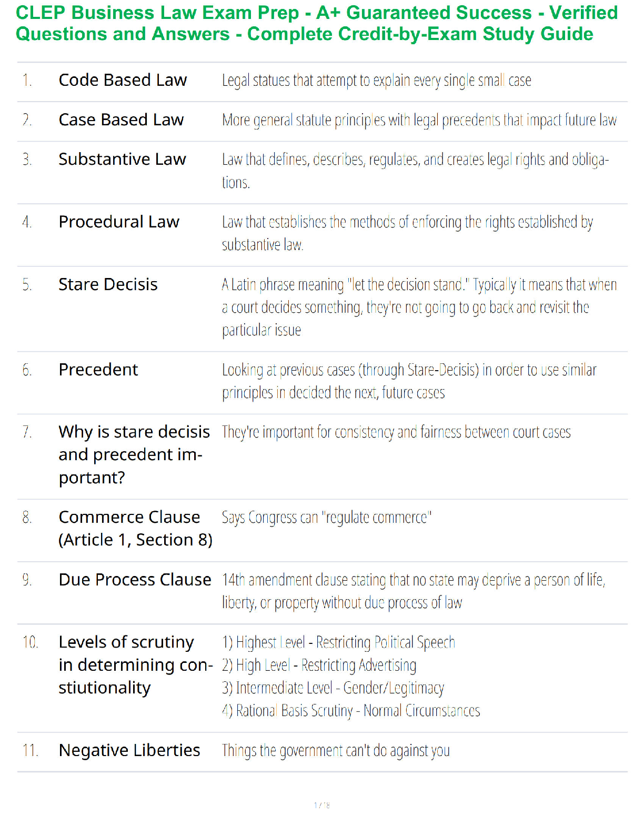
Task: Click the "regulate commerce" definition text
Action: (326, 518)
